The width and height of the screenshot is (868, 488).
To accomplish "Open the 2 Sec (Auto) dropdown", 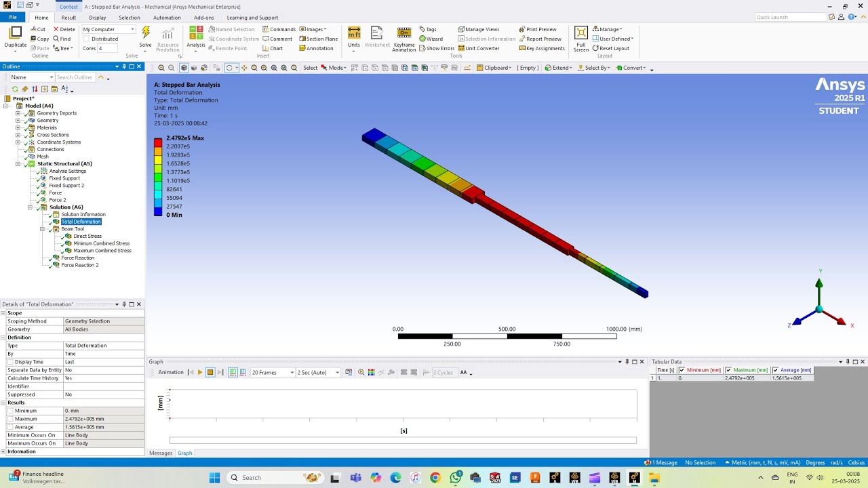I will (318, 372).
